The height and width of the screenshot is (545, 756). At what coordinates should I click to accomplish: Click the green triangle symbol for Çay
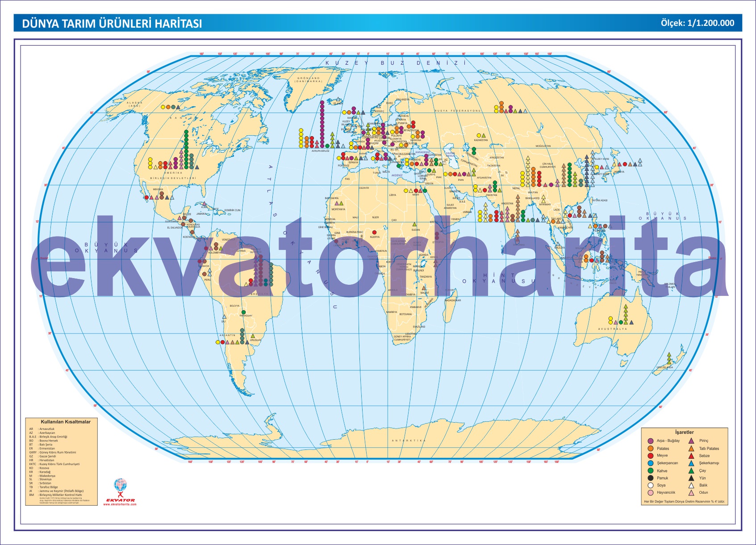coord(691,470)
